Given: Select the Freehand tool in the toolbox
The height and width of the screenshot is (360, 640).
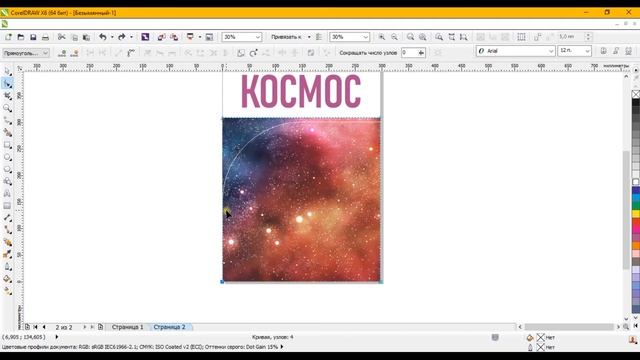Looking at the screenshot, I should pyautogui.click(x=7, y=120).
